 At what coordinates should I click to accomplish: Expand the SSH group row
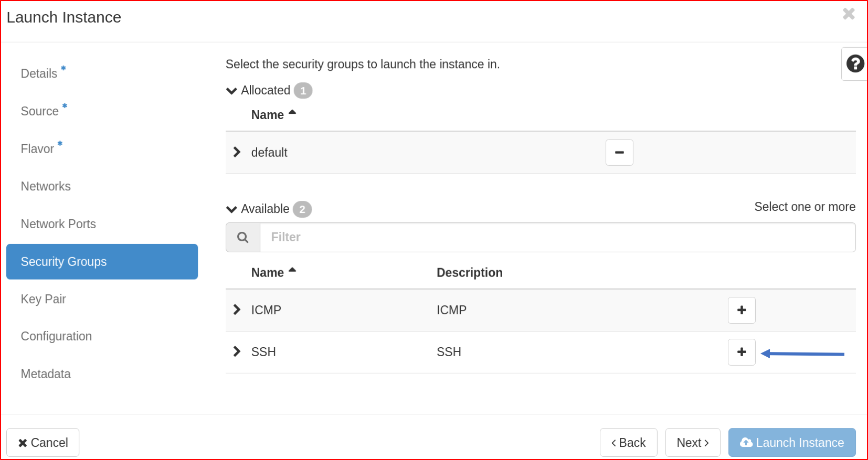237,351
